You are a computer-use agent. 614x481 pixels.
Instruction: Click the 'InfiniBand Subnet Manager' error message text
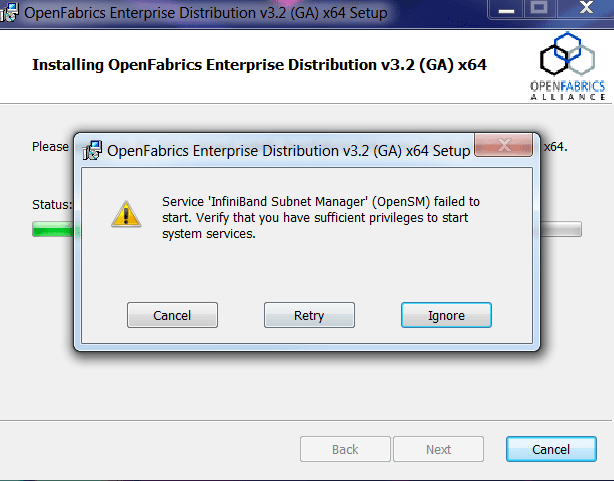pos(320,217)
